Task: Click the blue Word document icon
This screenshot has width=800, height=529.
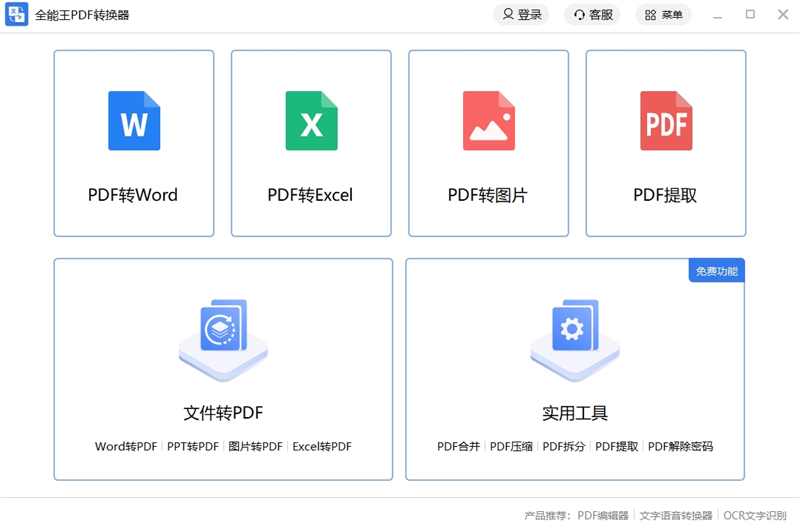Action: click(x=134, y=121)
